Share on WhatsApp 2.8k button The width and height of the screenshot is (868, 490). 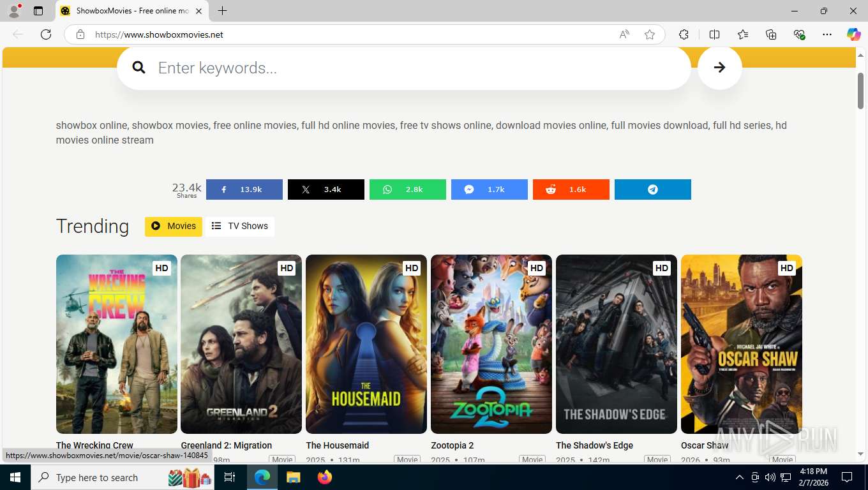407,189
